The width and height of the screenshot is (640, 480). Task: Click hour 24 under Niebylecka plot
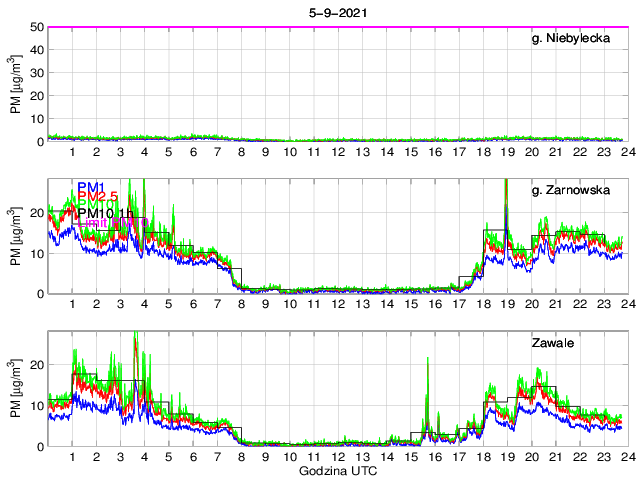point(629,152)
